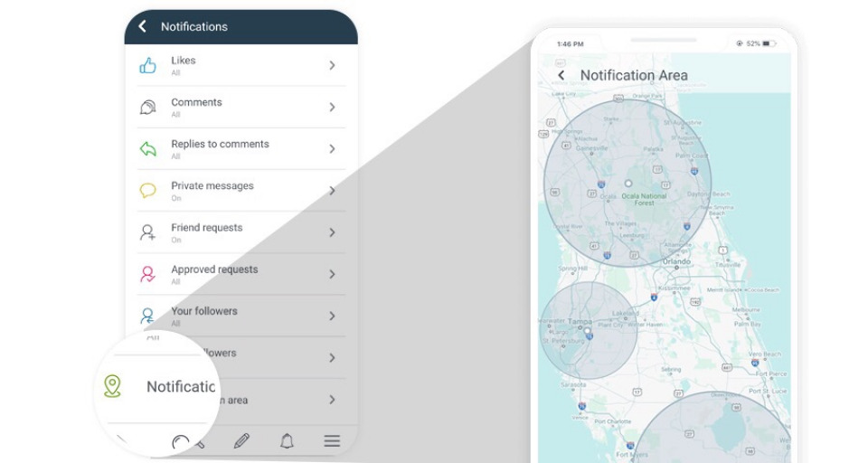Tap the pencil icon in bottom bar

coord(241,441)
